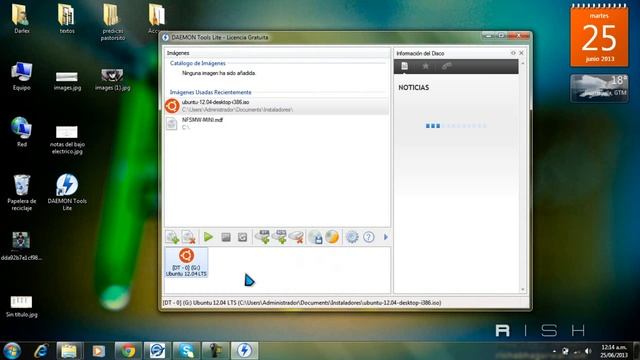Remove virtual drive with red X icon

pyautogui.click(x=297, y=237)
